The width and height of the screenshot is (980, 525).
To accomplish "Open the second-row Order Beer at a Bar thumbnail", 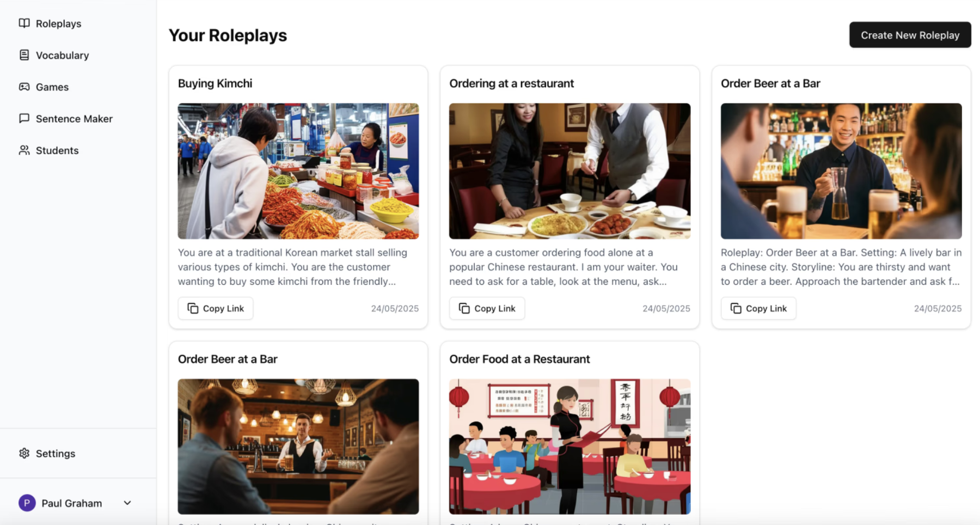I will [298, 447].
